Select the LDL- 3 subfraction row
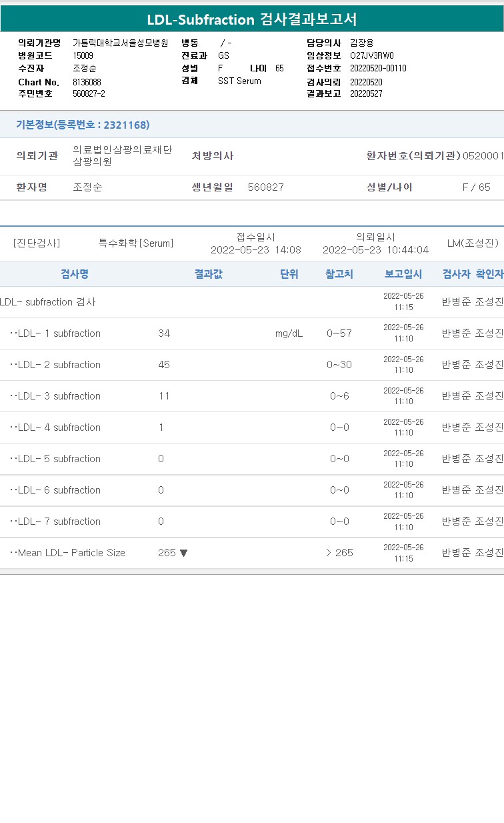This screenshot has width=504, height=823. pos(59,396)
